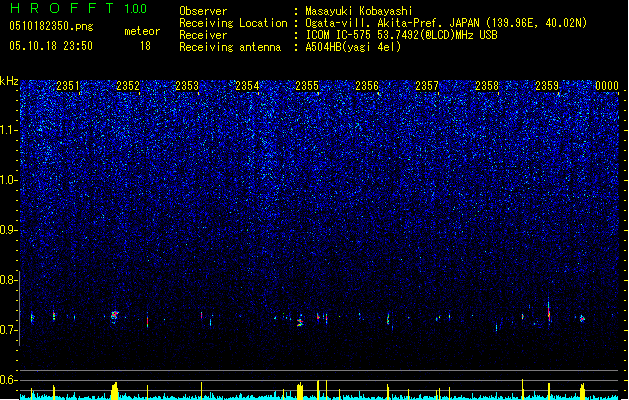The image size is (629, 400).
Task: Click the 2359 time marker
Action: (547, 86)
